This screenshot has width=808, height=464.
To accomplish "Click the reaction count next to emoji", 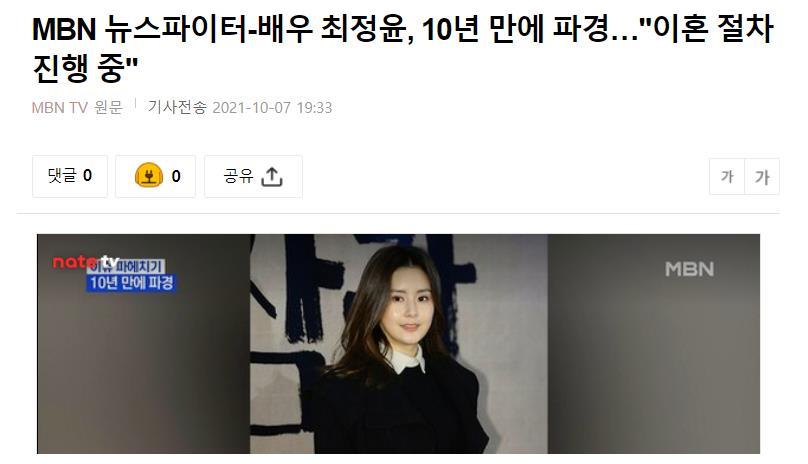I will [176, 176].
